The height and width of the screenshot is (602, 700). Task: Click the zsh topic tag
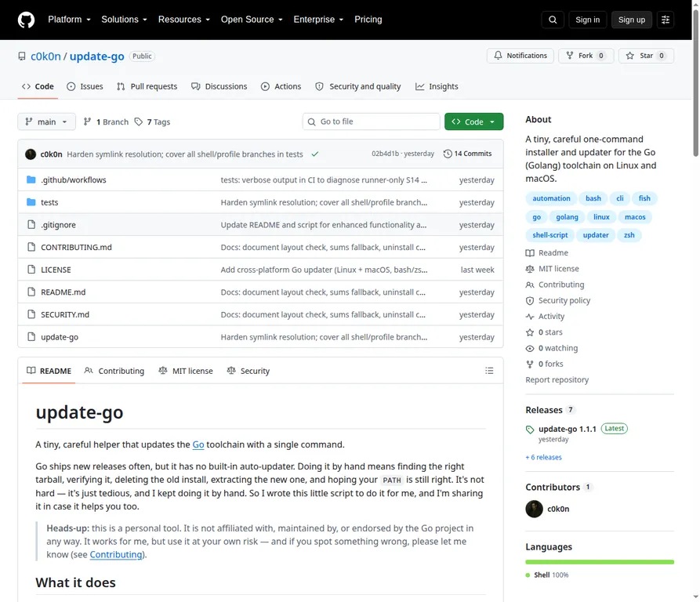(629, 235)
